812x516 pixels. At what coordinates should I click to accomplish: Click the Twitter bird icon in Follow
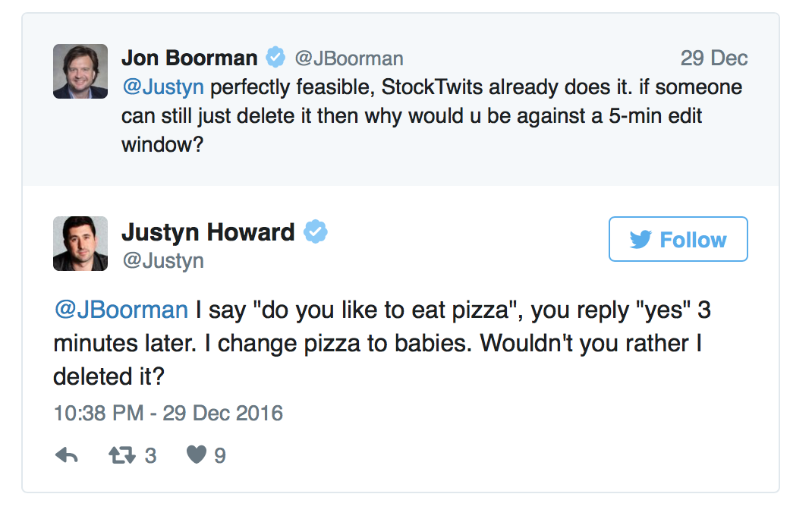[641, 240]
